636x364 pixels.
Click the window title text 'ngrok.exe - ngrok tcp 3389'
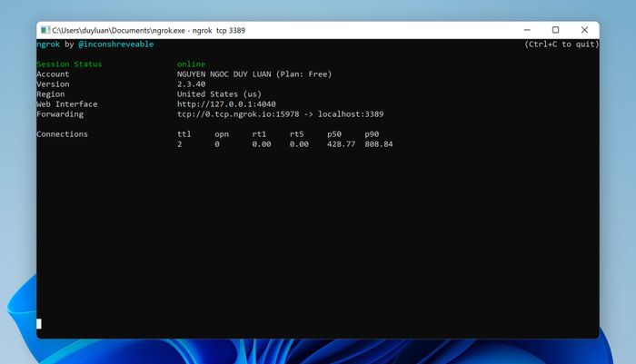pos(198,30)
